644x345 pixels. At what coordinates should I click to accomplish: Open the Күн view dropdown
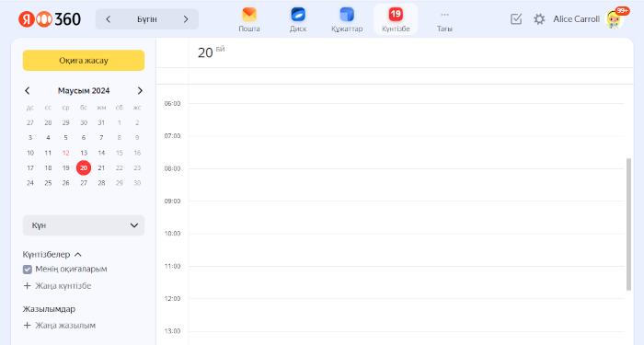84,225
